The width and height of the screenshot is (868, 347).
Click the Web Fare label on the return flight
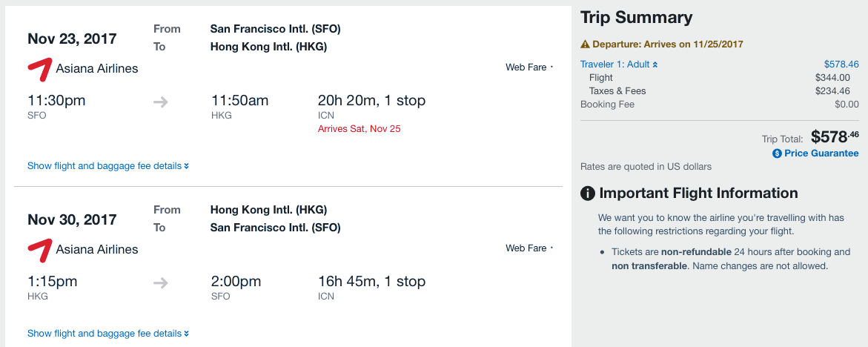(526, 248)
